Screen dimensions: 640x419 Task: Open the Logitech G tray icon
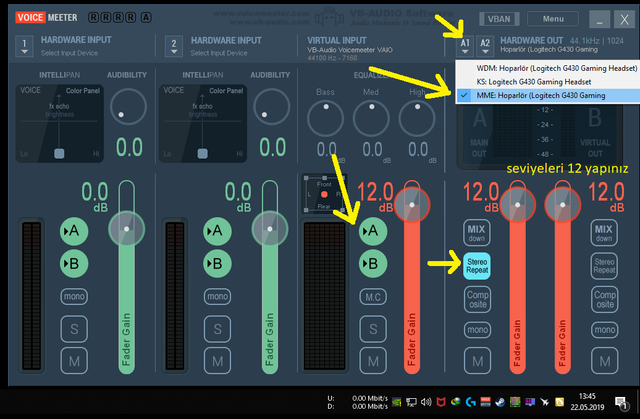pos(470,402)
